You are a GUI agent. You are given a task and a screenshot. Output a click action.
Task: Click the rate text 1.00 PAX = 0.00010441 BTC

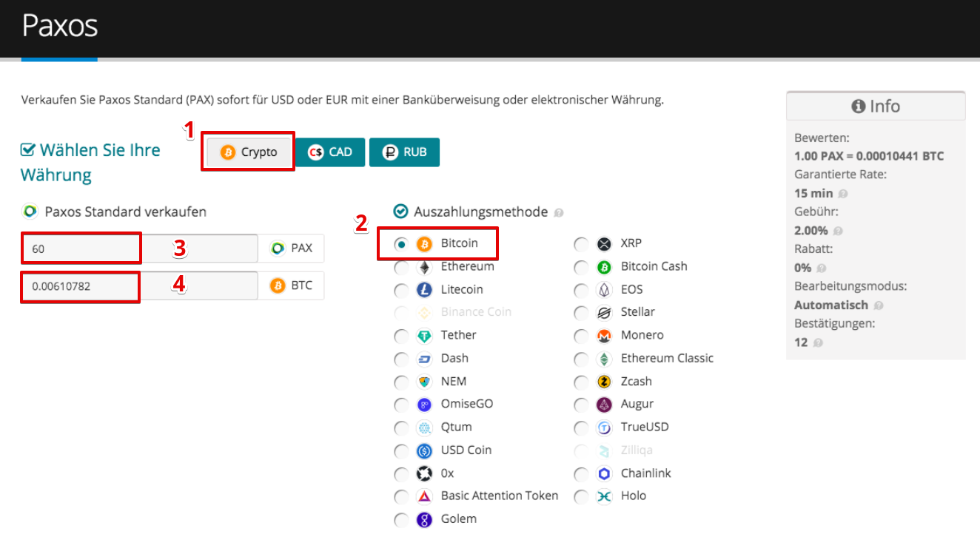point(869,156)
